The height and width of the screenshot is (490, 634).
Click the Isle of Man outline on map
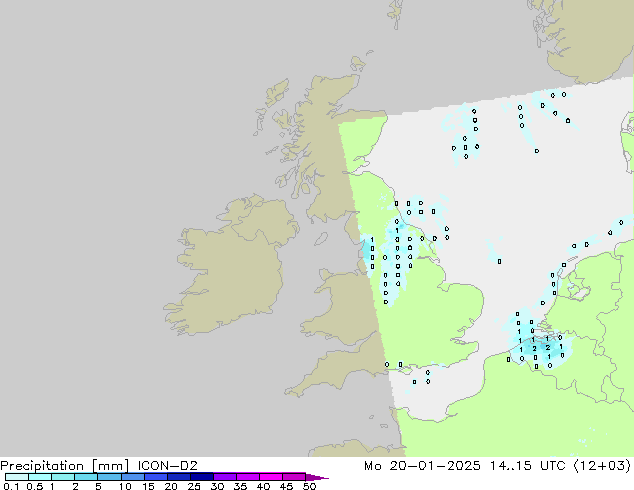(x=321, y=239)
